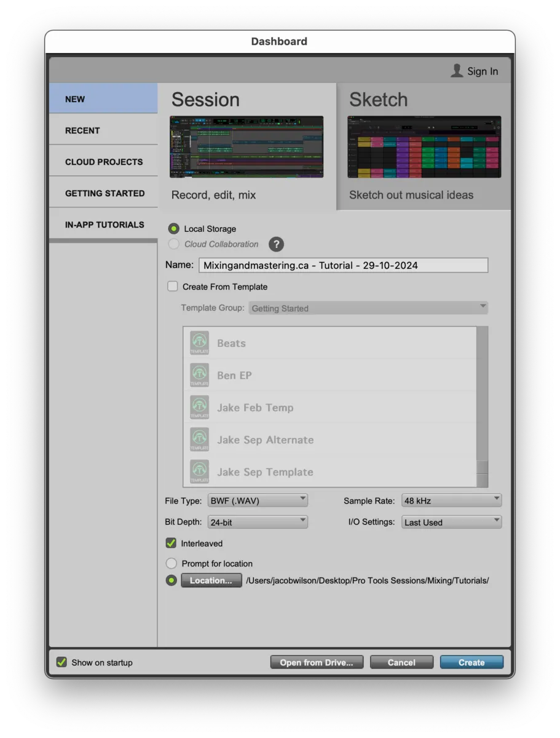The height and width of the screenshot is (738, 560).
Task: Click the Ben EP template icon
Action: [199, 374]
